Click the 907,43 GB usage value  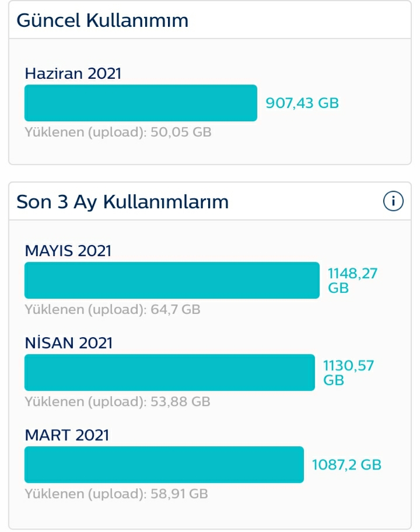302,103
